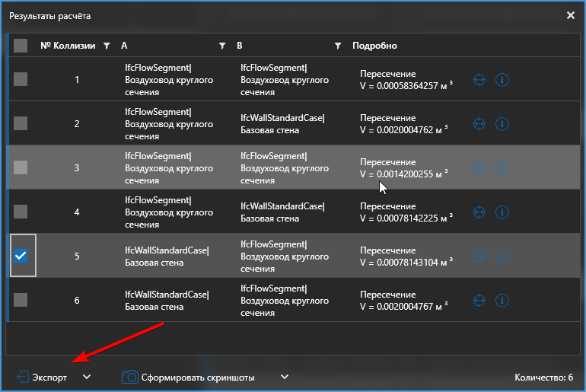Uncheck the checkbox for collision 5

click(21, 257)
